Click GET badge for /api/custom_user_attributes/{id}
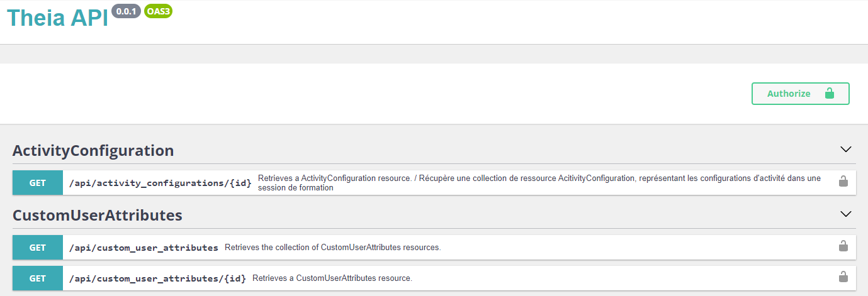 [38, 278]
